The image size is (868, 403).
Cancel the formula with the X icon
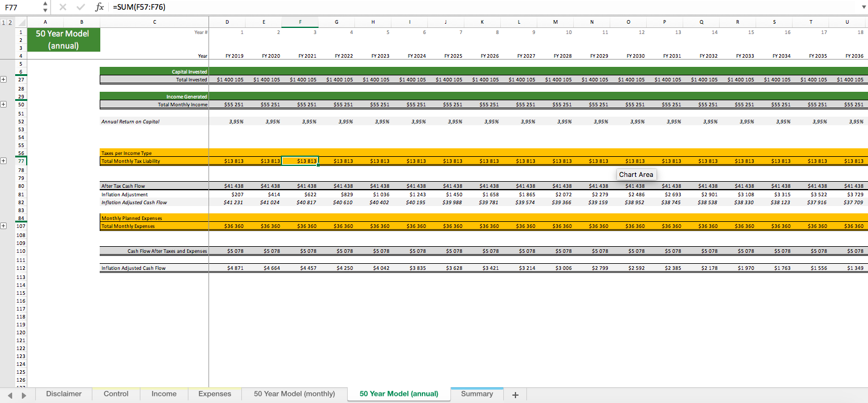(x=63, y=8)
